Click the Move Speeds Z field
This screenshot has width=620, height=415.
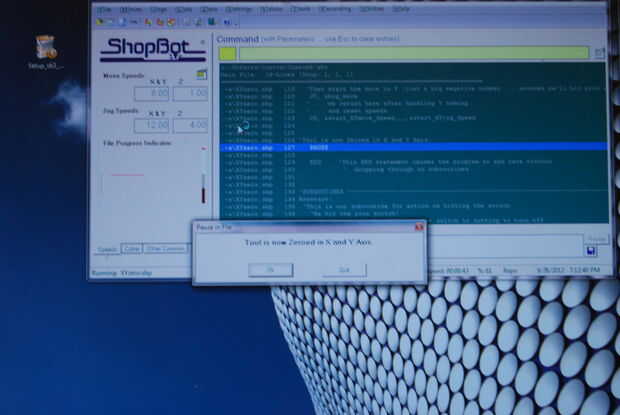[191, 93]
